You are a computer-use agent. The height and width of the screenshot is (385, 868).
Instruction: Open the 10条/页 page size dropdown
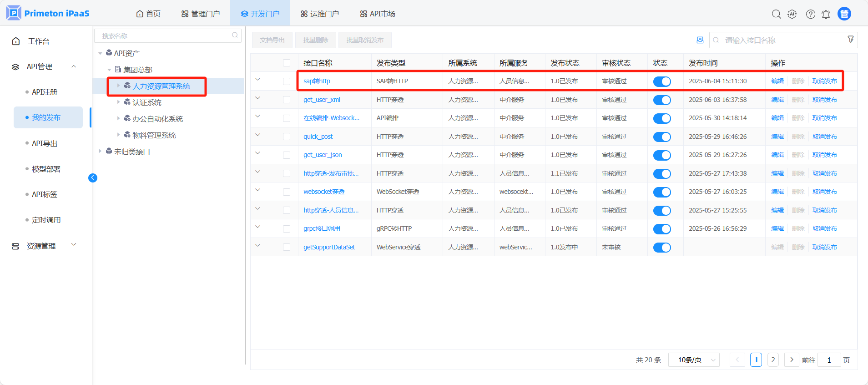[694, 360]
